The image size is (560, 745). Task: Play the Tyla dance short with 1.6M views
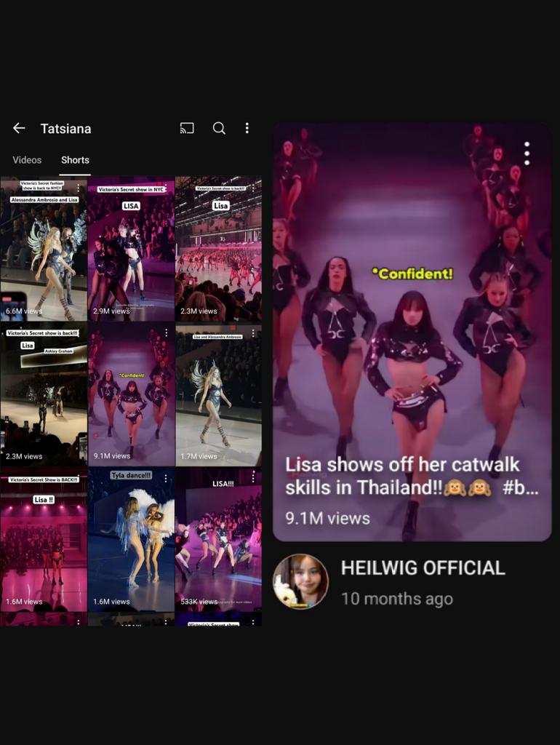131,540
